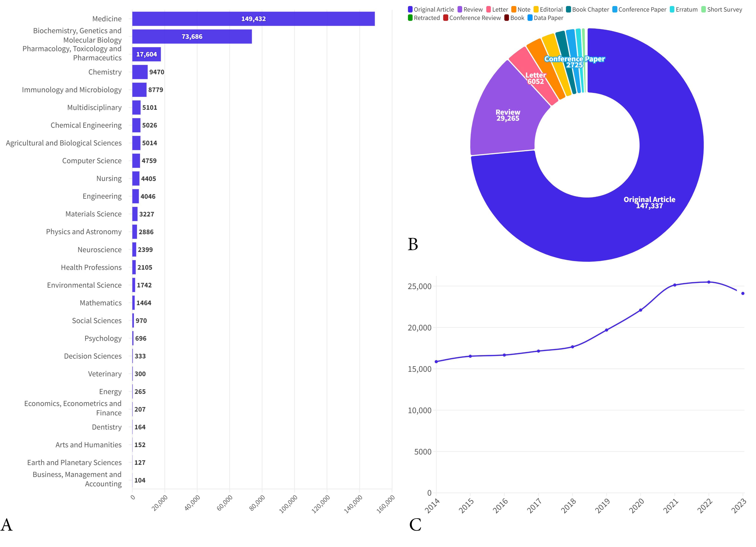The width and height of the screenshot is (756, 547).
Task: Click the Original Article donut segment 147,337
Action: click(x=649, y=202)
